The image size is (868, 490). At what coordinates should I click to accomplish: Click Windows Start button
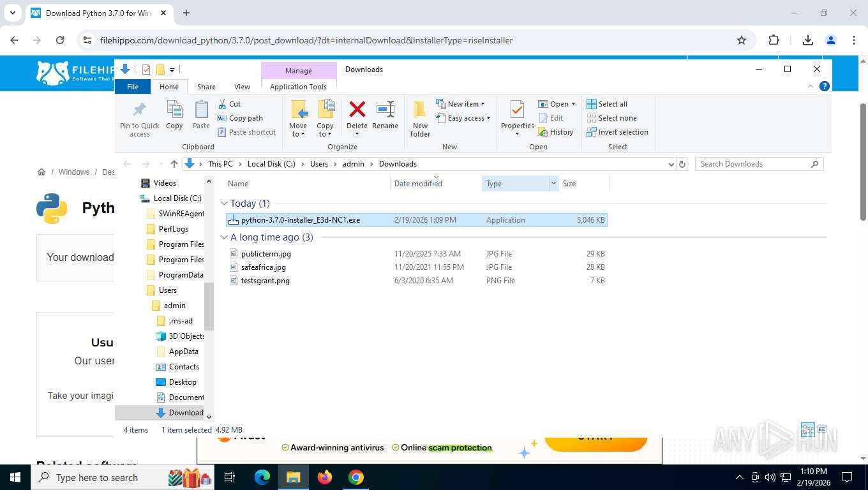[15, 477]
